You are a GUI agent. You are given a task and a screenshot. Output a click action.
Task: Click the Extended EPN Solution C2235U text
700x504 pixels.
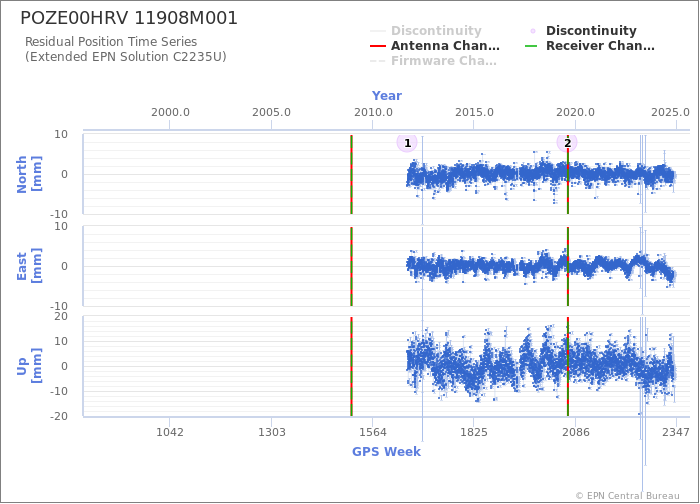tap(126, 57)
